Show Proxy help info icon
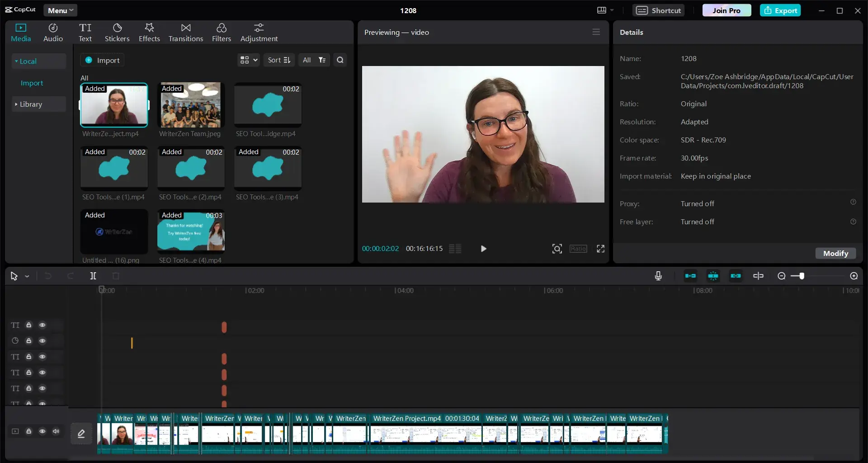The width and height of the screenshot is (868, 463). pos(853,202)
